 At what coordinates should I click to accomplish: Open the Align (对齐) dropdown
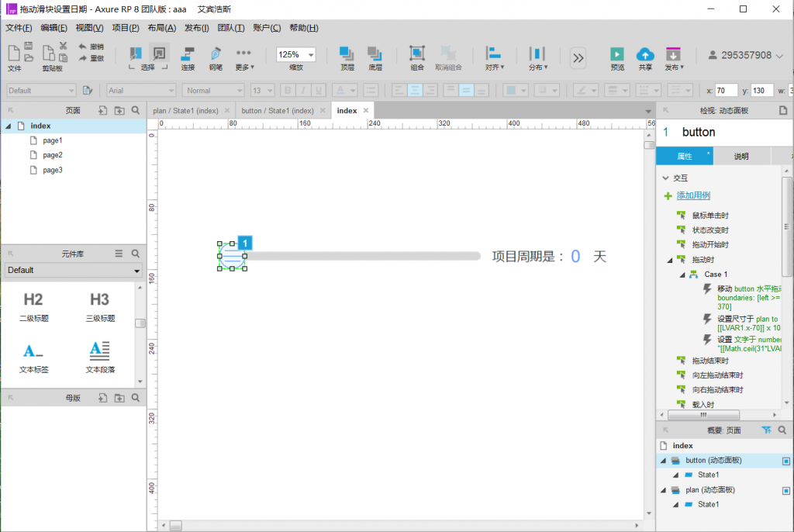pyautogui.click(x=494, y=58)
